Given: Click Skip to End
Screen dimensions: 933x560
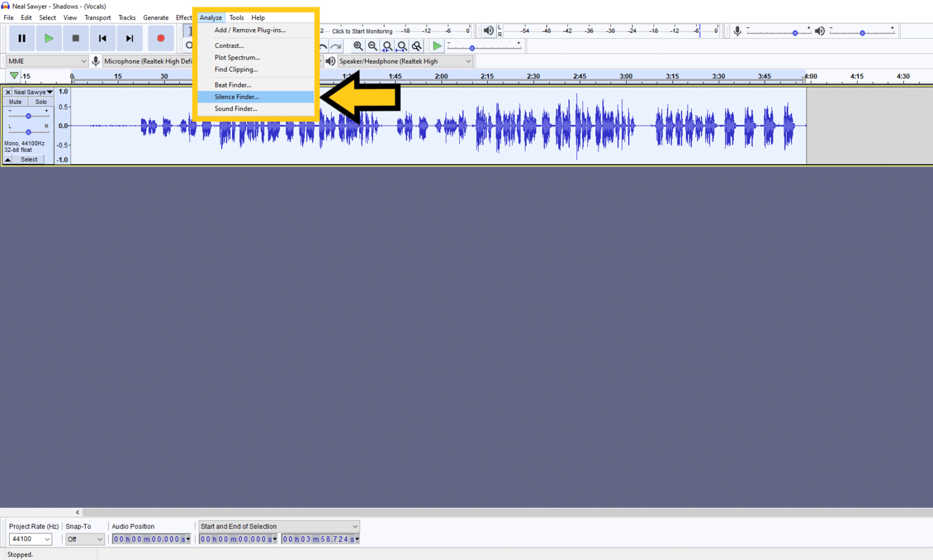Looking at the screenshot, I should (x=129, y=38).
